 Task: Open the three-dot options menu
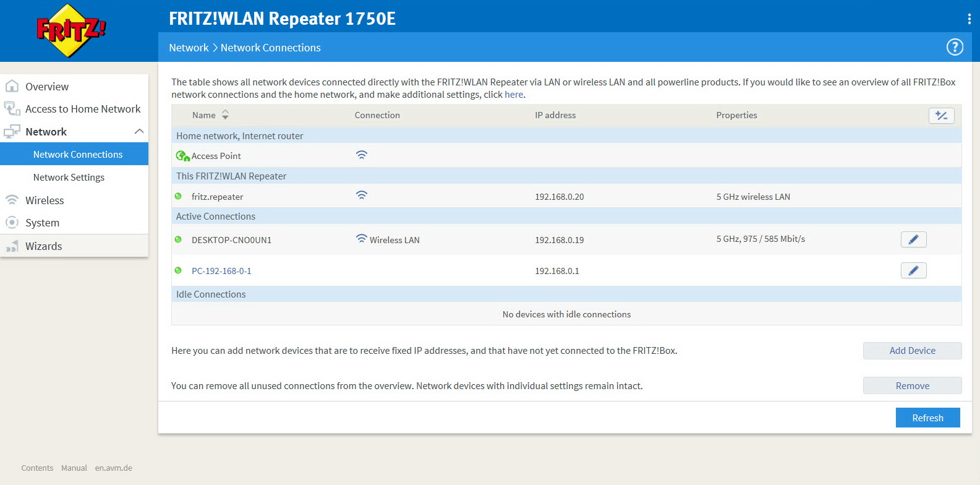tap(969, 19)
